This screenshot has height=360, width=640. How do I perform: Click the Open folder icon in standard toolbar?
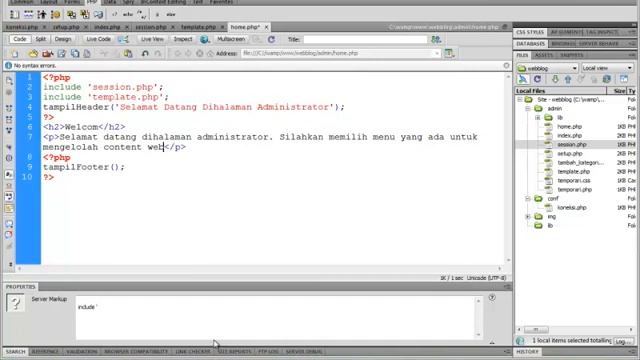click(33, 53)
